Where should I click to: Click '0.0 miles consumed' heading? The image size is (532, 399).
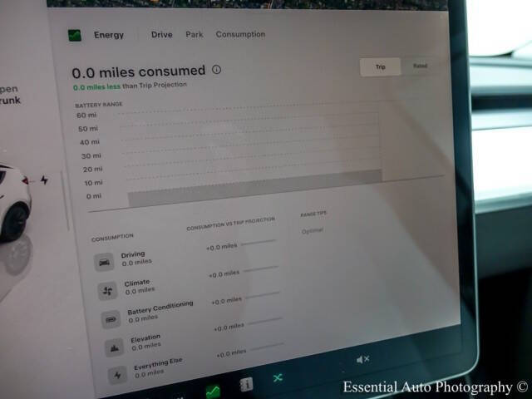click(x=139, y=72)
